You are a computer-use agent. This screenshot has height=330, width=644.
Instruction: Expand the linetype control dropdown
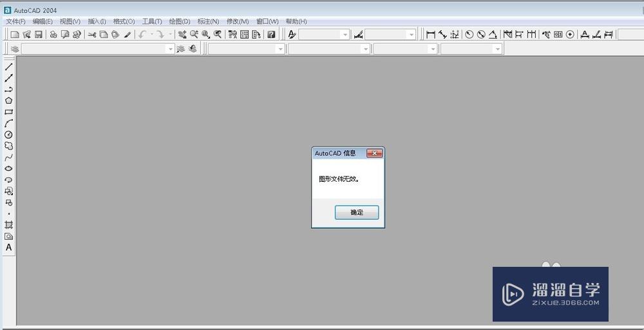(366, 50)
